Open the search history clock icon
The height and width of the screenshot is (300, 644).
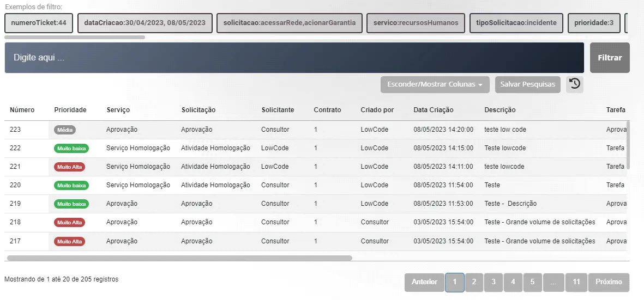575,84
